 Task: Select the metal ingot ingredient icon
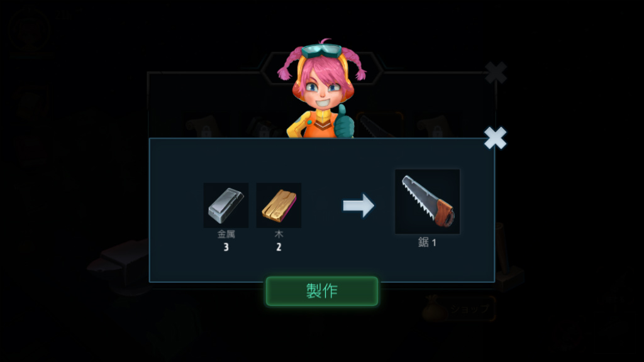[226, 206]
